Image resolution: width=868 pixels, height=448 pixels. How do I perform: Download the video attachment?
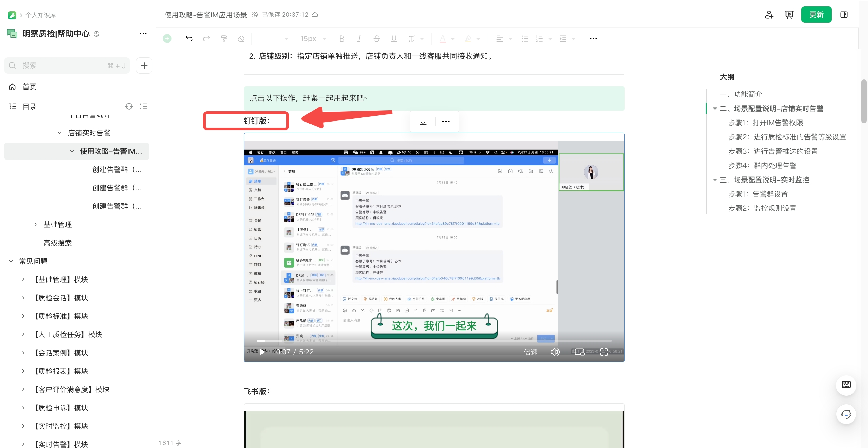423,122
